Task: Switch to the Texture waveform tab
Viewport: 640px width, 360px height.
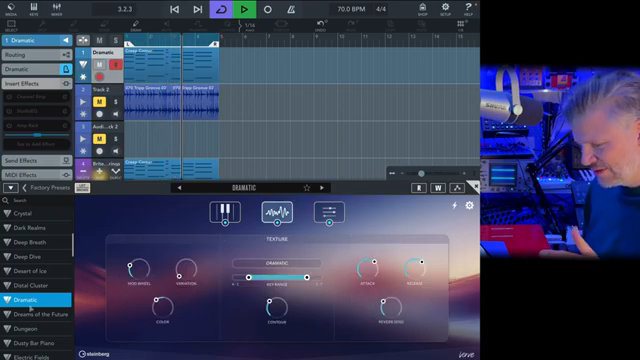Action: click(x=277, y=212)
